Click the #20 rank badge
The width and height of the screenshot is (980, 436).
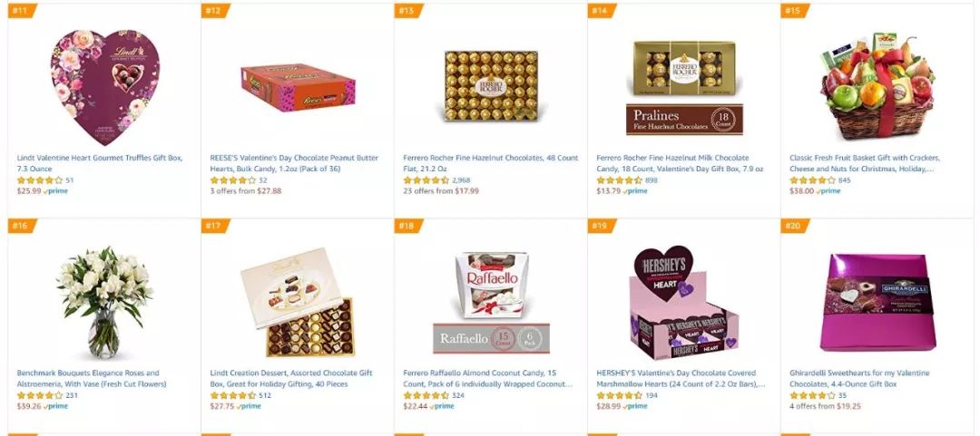(794, 226)
